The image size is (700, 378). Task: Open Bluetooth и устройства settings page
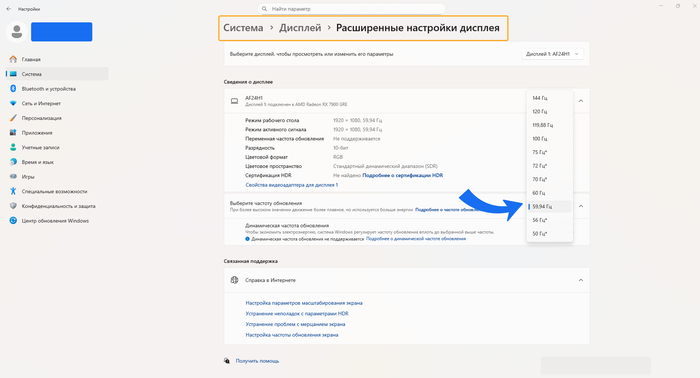(x=57, y=89)
